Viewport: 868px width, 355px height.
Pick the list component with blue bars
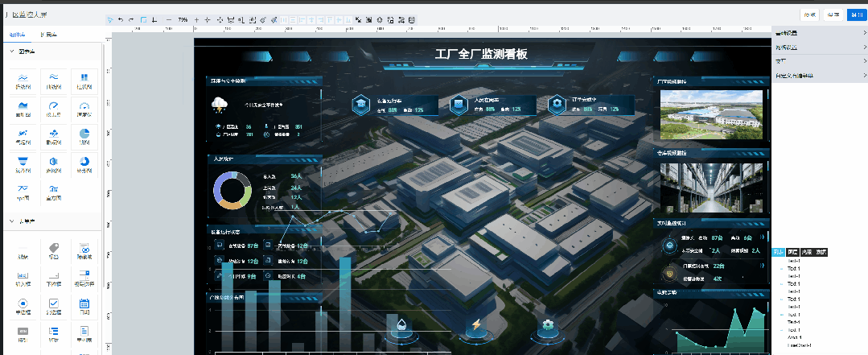[x=54, y=333]
